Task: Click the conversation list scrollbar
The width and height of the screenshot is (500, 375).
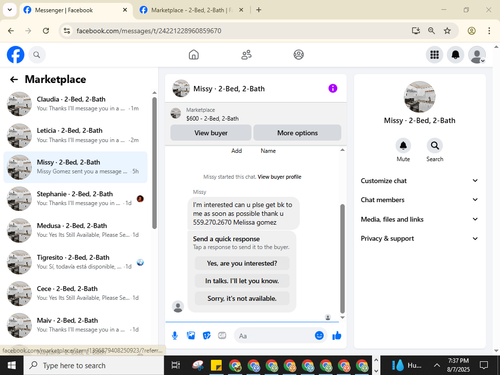Action: click(x=154, y=163)
